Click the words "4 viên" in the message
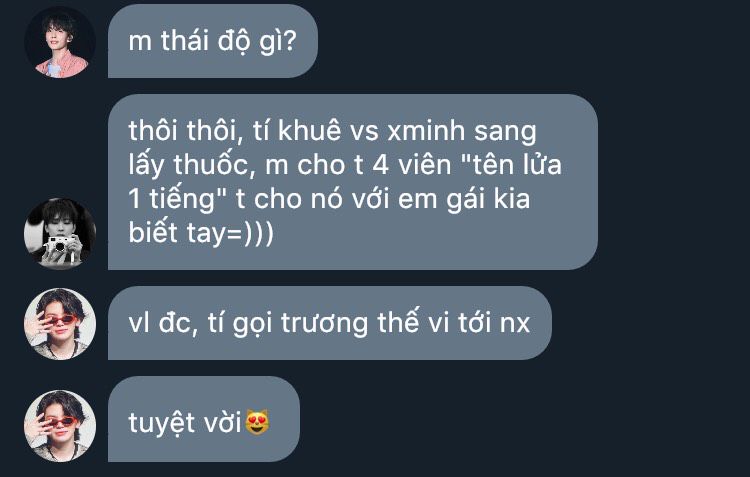Screen dimensions: 750x477 point(412,165)
